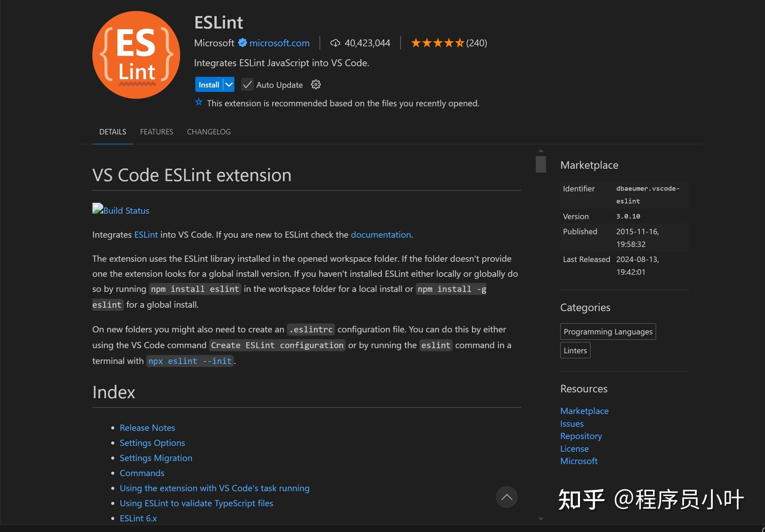Click the install count 40,423,044
Screen dimensions: 765x532
367,43
